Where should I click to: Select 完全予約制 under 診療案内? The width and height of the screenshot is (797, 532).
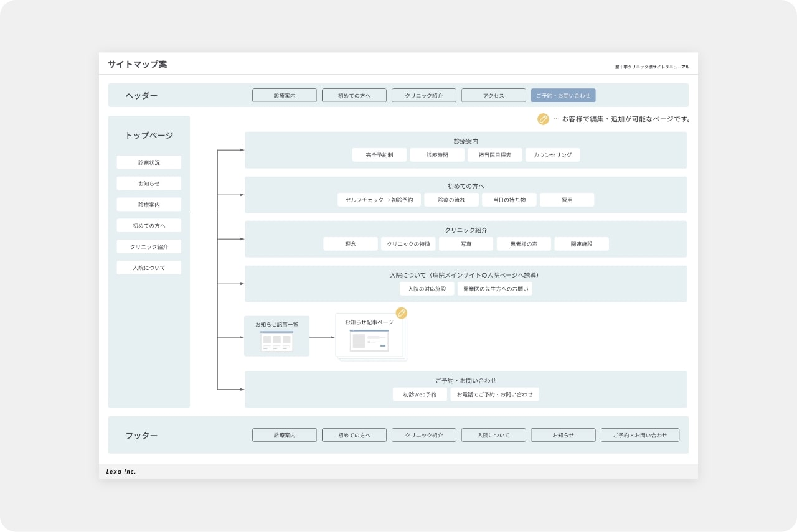point(380,154)
